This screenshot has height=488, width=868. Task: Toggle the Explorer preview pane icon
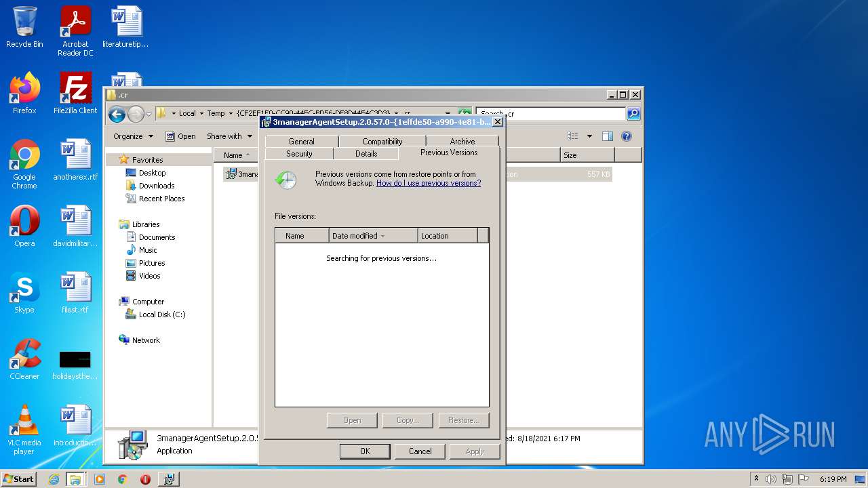coord(608,136)
